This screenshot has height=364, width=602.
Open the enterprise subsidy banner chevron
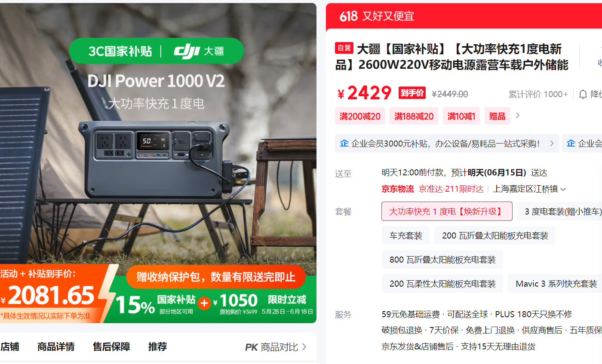[x=552, y=144]
